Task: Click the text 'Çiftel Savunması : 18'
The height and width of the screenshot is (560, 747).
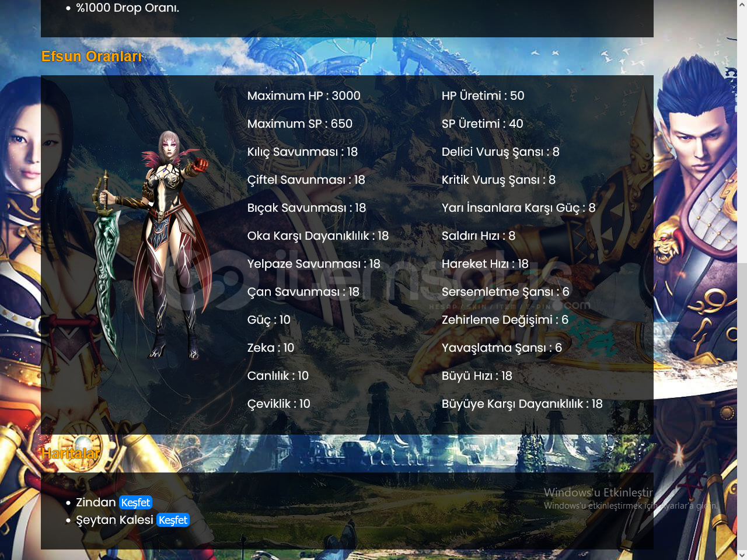Action: [306, 180]
